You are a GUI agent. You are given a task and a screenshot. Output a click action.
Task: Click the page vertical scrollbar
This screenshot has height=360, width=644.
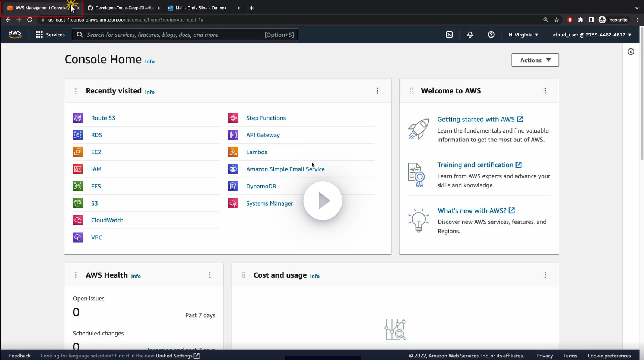pos(642,93)
